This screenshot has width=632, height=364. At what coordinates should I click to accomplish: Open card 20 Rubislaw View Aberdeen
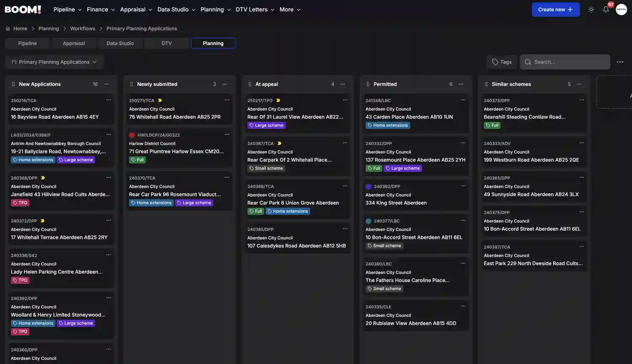coord(415,316)
